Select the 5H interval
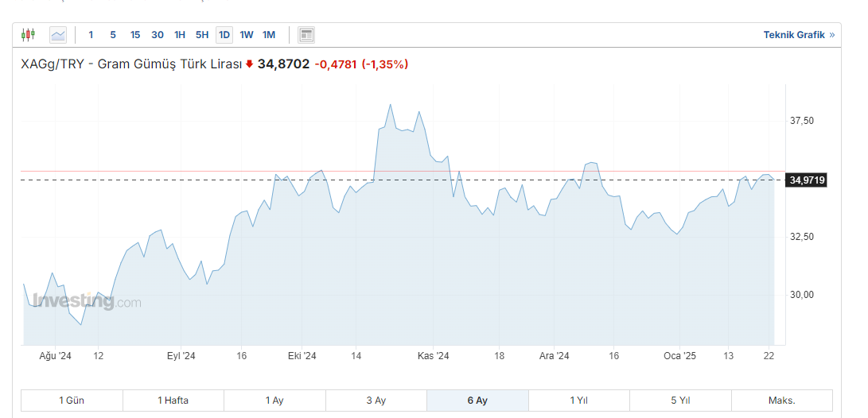Image resolution: width=868 pixels, height=418 pixels. click(x=202, y=35)
